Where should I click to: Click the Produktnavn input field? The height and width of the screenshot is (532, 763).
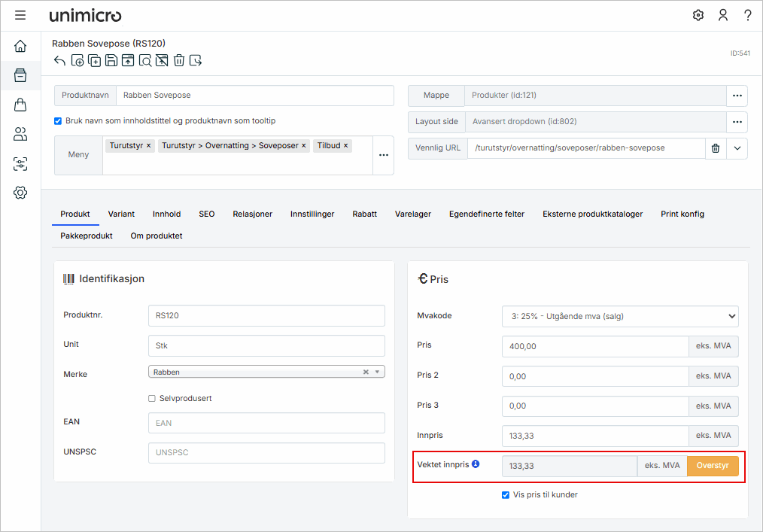point(254,96)
